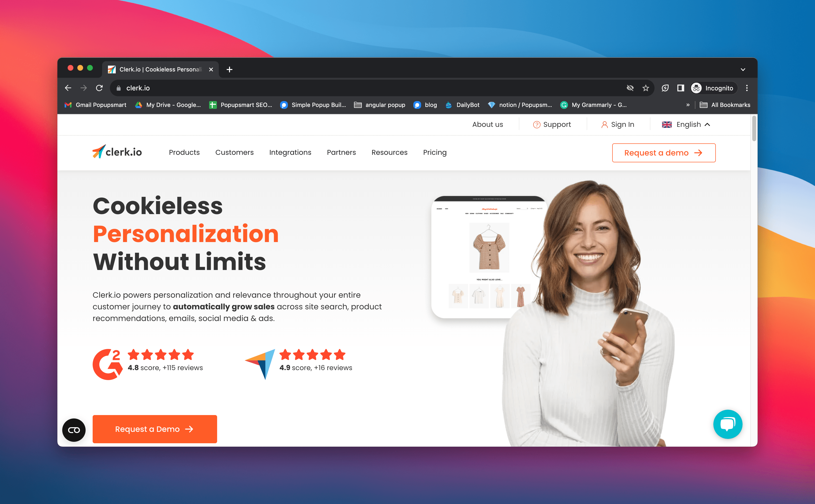Viewport: 815px width, 504px height.
Task: Expand the Resources menu dropdown
Action: pyautogui.click(x=390, y=152)
